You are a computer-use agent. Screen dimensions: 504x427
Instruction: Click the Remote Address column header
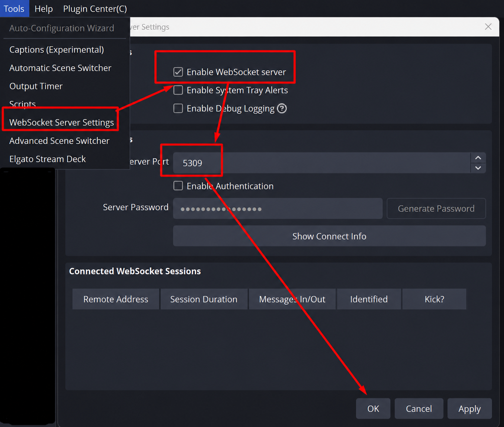click(116, 299)
